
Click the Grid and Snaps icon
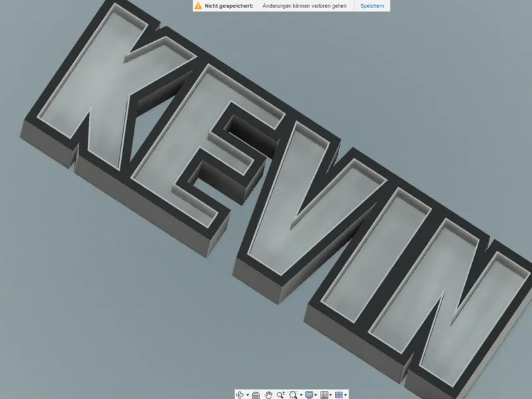[325, 395]
